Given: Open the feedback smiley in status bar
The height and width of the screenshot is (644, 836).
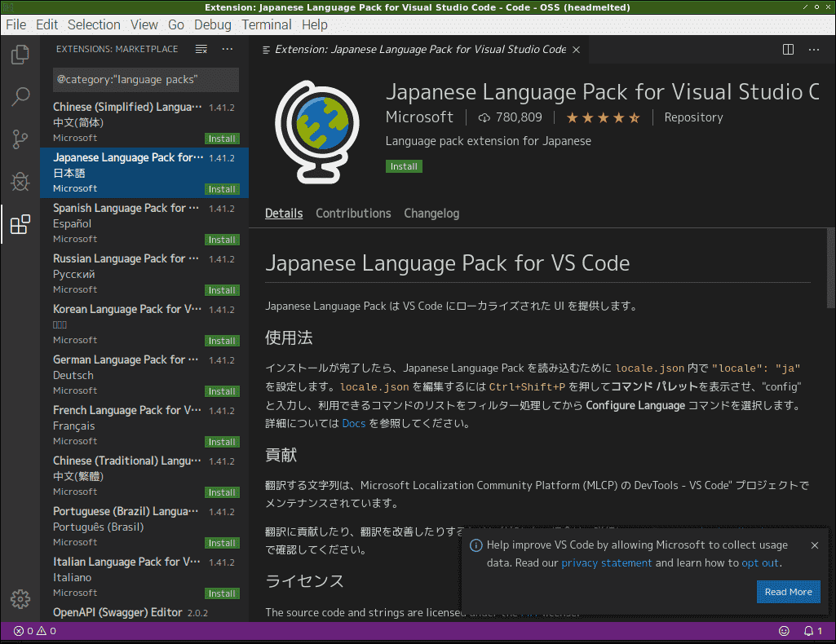Looking at the screenshot, I should [x=784, y=631].
